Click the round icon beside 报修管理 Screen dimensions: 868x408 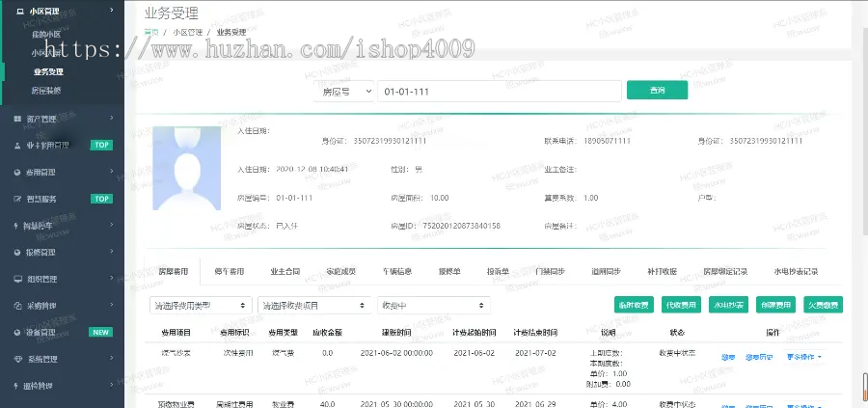tap(17, 253)
